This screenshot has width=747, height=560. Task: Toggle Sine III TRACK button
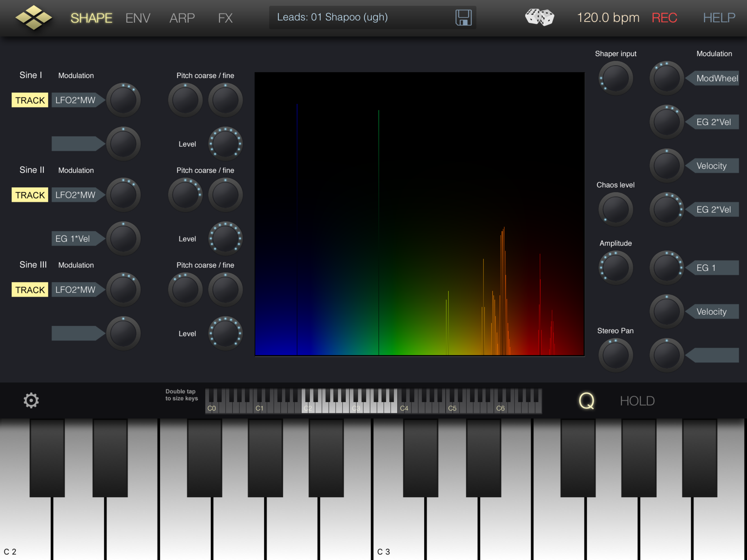point(30,290)
